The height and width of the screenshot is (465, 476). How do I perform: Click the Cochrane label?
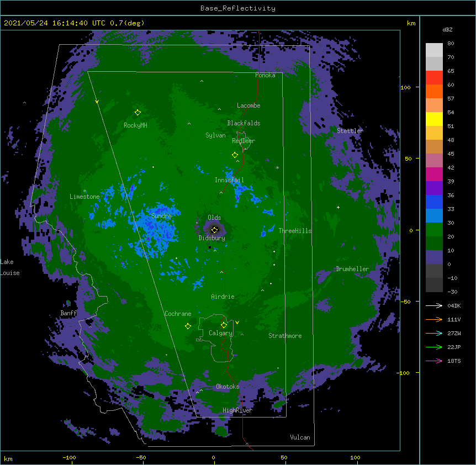click(x=178, y=314)
